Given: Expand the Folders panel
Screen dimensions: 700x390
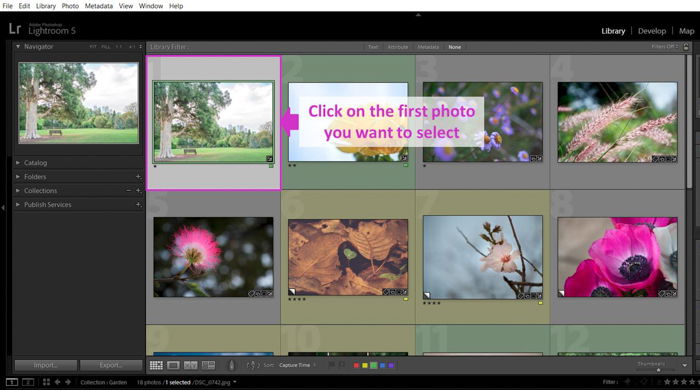Looking at the screenshot, I should [x=18, y=177].
